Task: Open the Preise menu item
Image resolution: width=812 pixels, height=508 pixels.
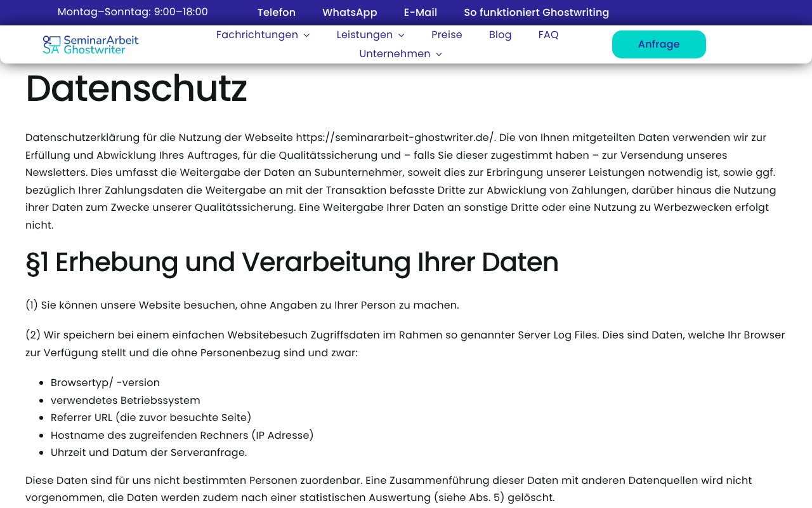Action: click(447, 35)
